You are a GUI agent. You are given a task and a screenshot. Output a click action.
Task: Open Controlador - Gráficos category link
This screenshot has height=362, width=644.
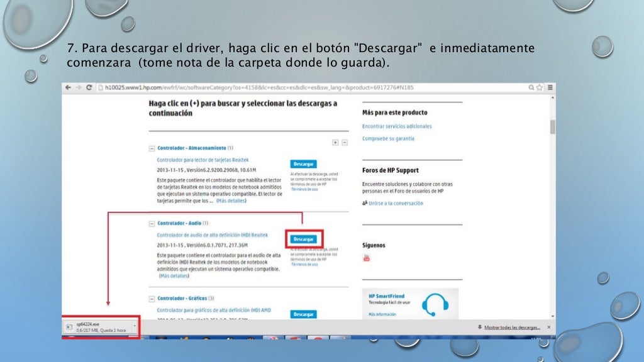(x=182, y=299)
